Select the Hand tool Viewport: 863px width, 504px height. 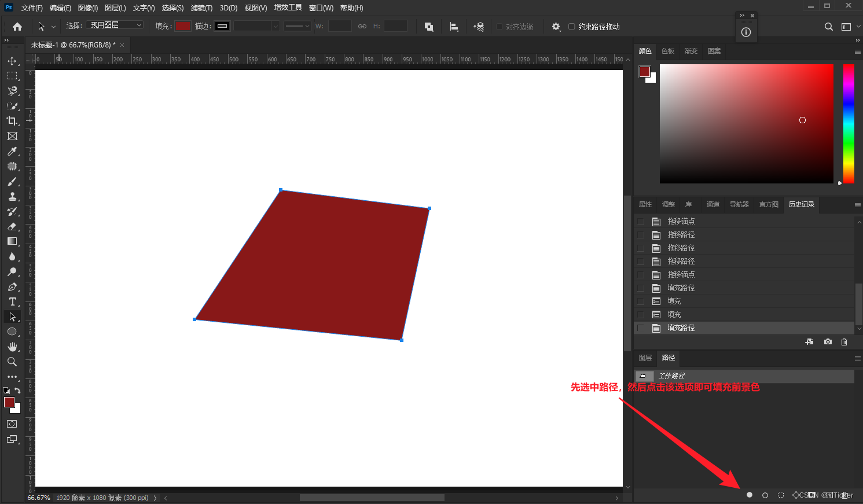(12, 347)
